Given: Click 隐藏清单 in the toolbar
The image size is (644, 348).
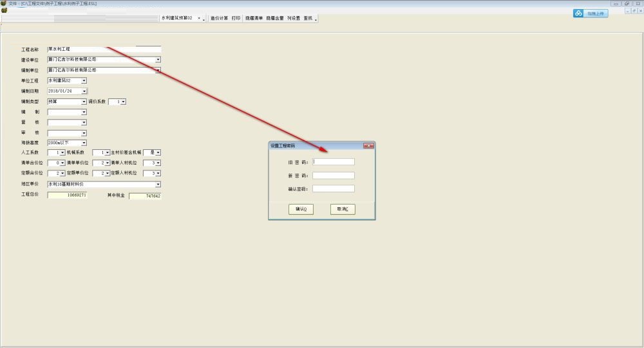Looking at the screenshot, I should point(254,19).
